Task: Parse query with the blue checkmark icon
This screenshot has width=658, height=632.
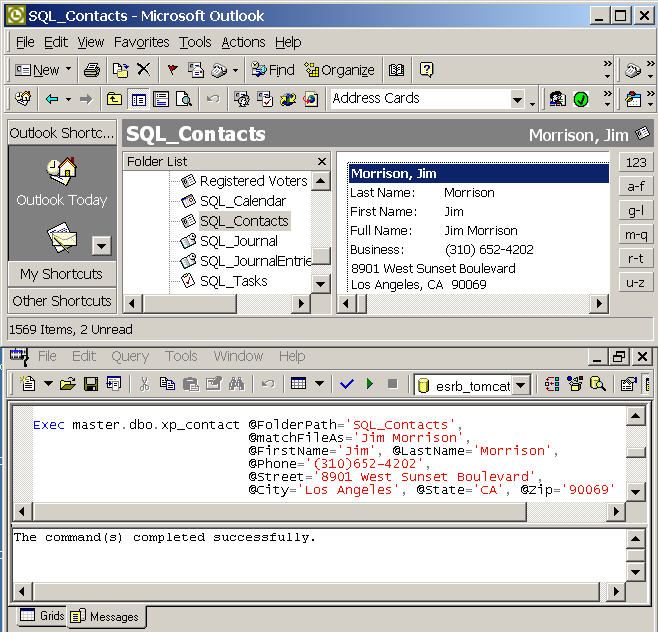Action: pos(347,384)
